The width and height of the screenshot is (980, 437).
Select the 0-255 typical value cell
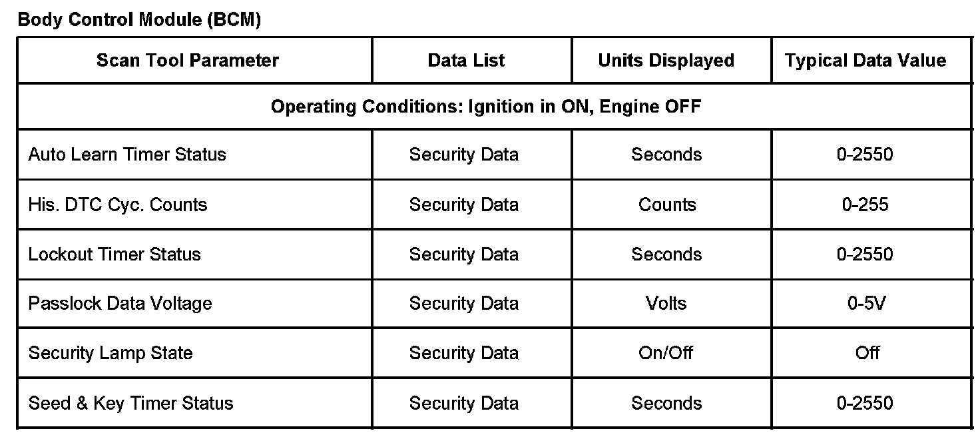coord(865,205)
